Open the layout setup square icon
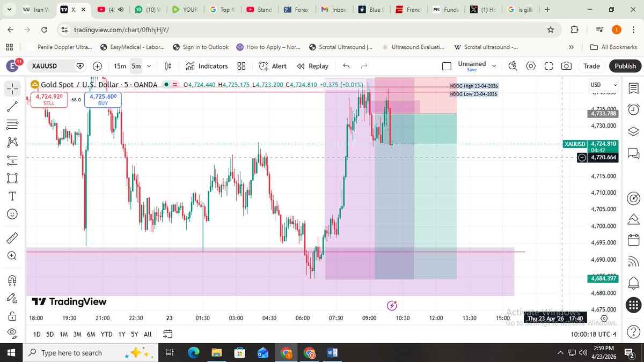 [x=447, y=66]
